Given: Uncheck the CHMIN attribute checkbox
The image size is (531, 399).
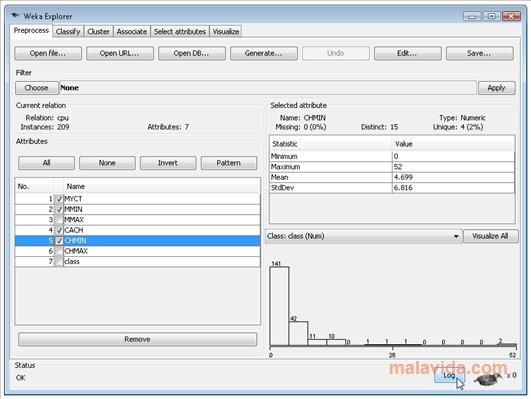Looking at the screenshot, I should pos(59,241).
